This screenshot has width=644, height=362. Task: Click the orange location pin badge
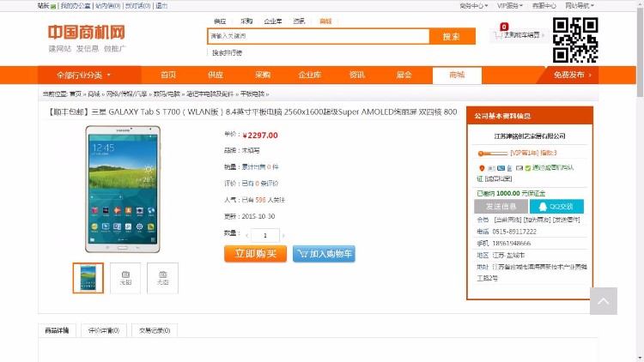(x=482, y=168)
